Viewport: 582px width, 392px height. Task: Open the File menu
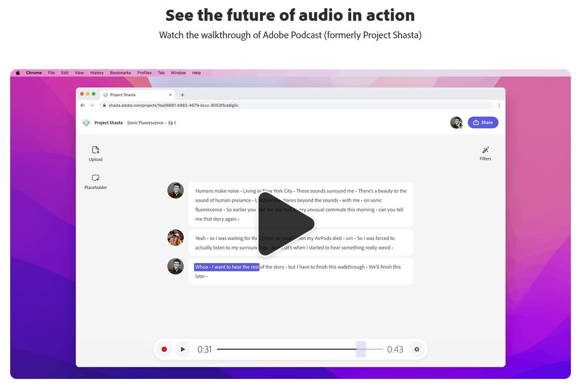pos(51,73)
